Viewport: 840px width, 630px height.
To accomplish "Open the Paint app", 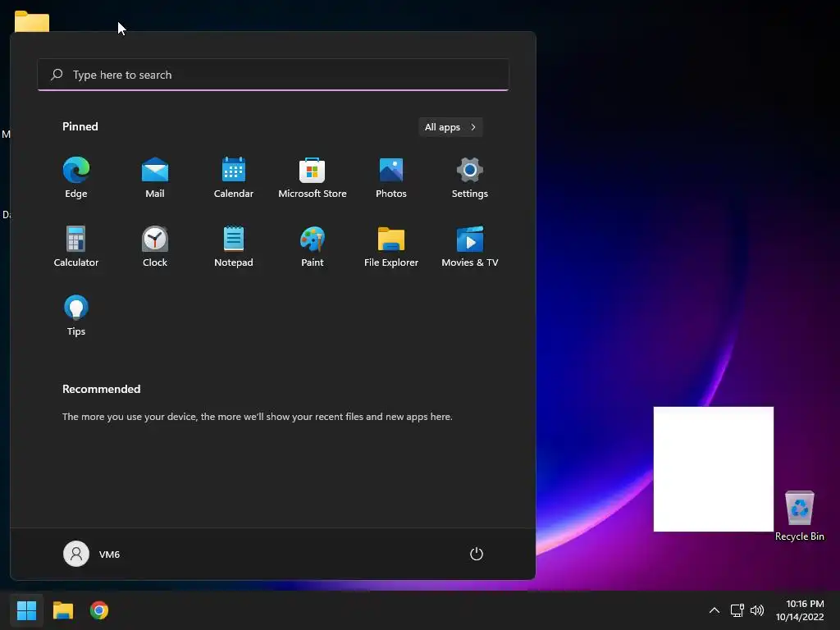I will 313,247.
